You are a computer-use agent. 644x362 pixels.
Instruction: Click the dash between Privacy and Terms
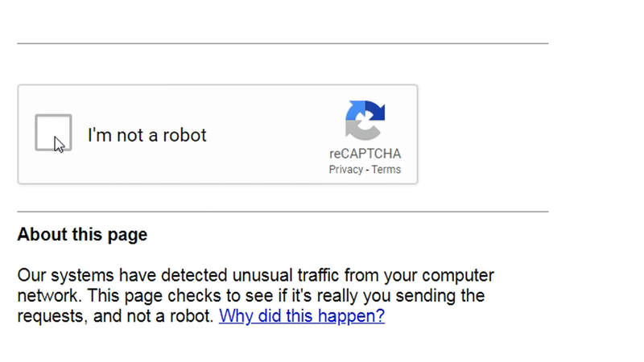(367, 170)
